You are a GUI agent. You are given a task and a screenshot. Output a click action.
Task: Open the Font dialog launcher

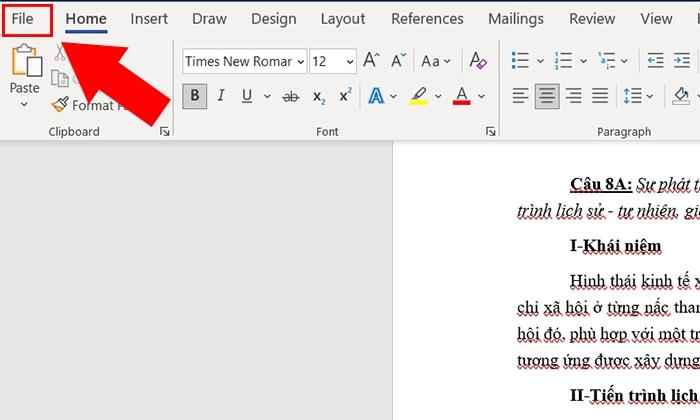point(491,131)
